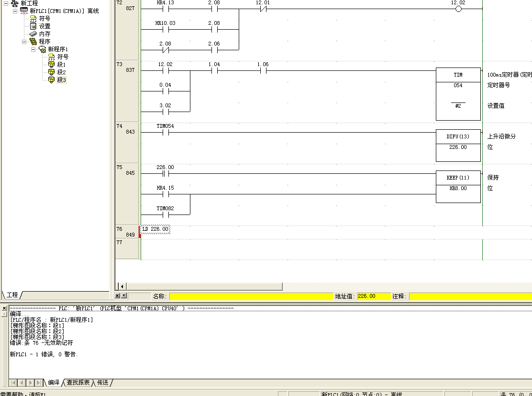This screenshot has width=532, height=396.
Task: Click the 地址值 field showing 226.00
Action: click(x=373, y=296)
